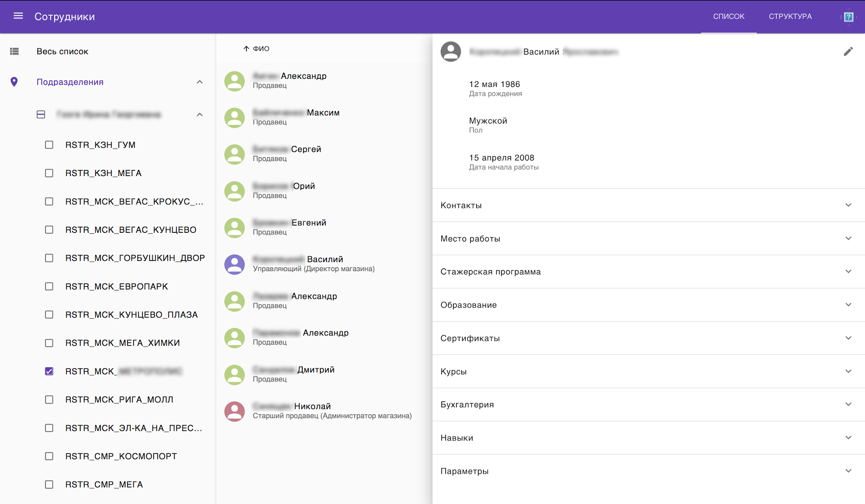Select purple avatar of Василий Управляющий

pyautogui.click(x=235, y=265)
